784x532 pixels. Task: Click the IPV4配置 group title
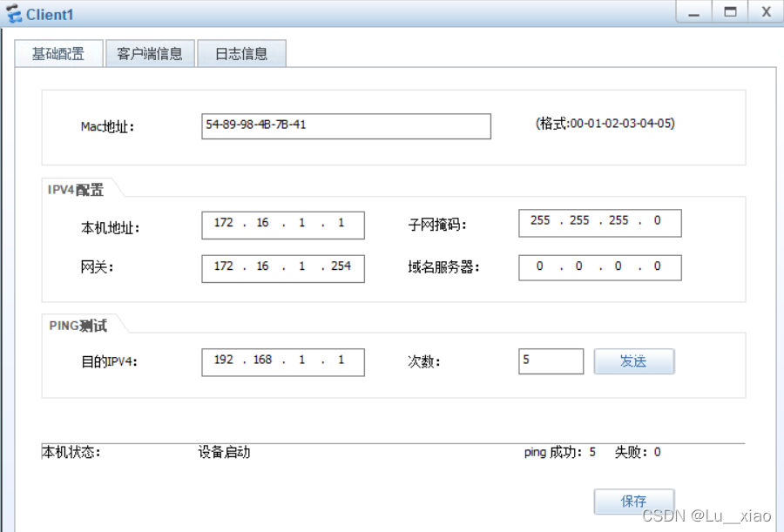(x=76, y=190)
